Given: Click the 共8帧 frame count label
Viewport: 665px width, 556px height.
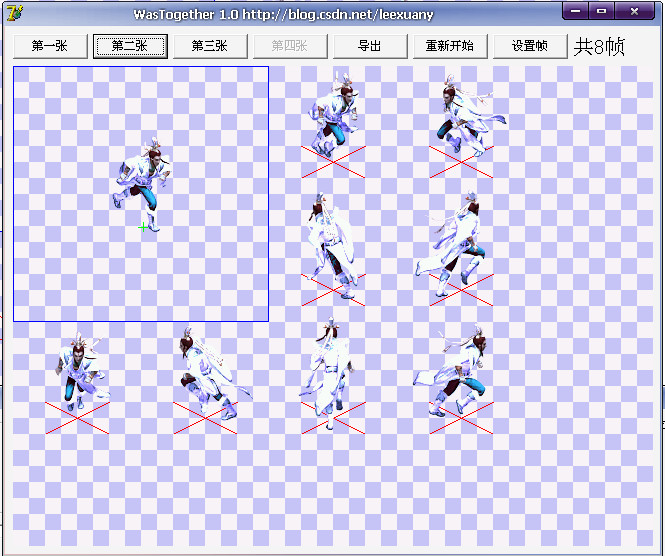Looking at the screenshot, I should click(599, 46).
